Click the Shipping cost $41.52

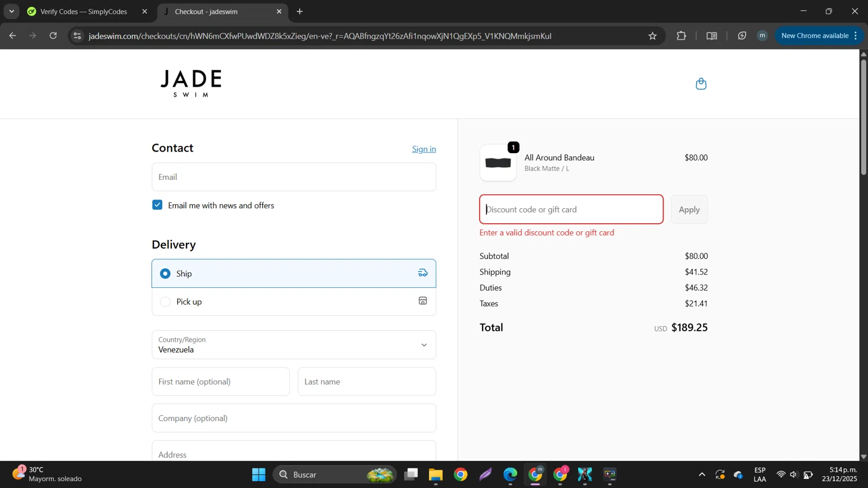coord(696,272)
